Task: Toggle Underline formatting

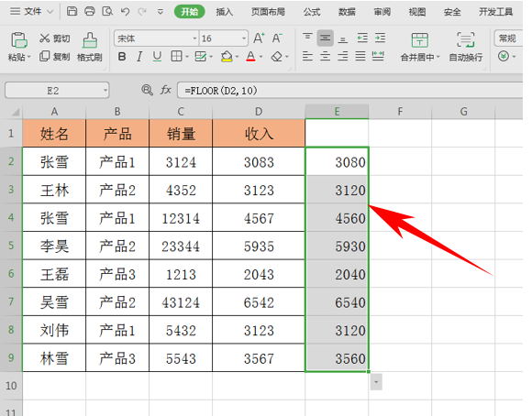Action: pyautogui.click(x=157, y=57)
